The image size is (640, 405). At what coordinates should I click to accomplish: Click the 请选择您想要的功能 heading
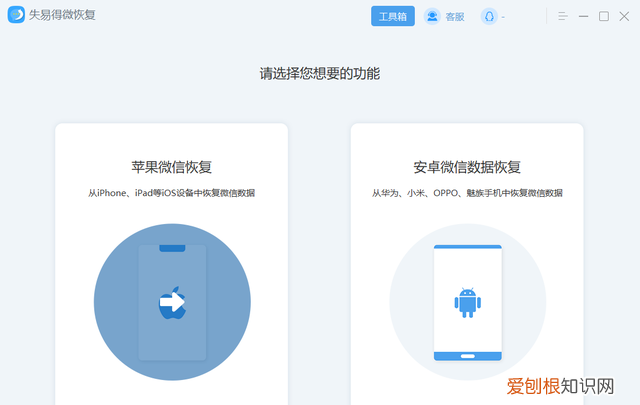click(x=320, y=73)
